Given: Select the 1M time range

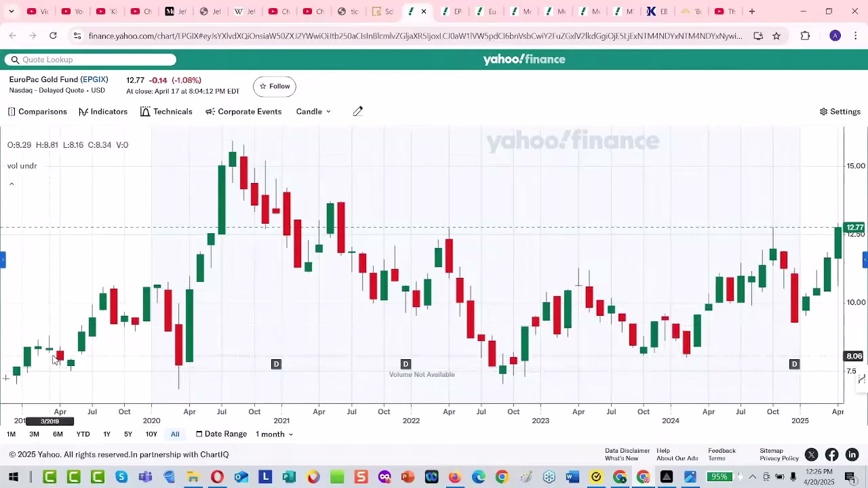Looking at the screenshot, I should tap(11, 434).
